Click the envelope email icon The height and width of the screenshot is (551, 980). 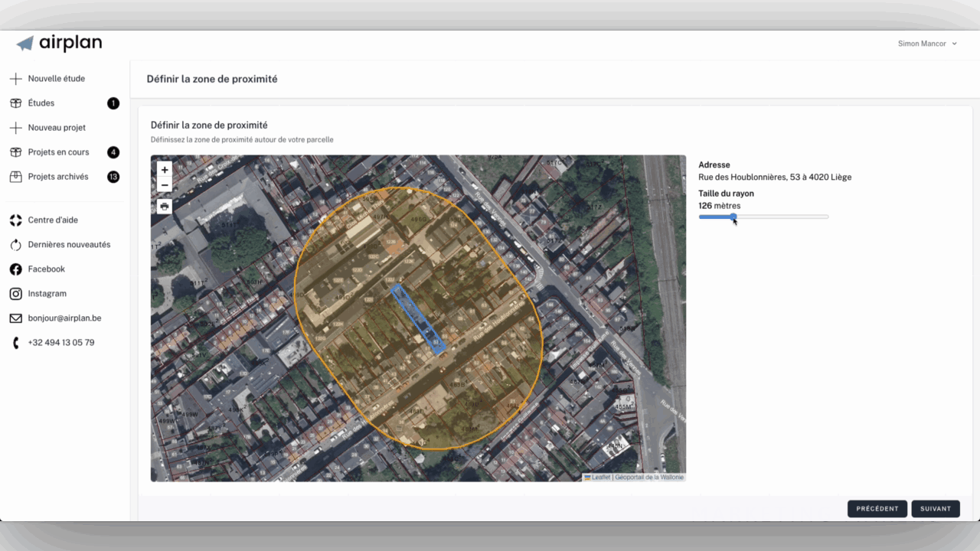tap(15, 318)
